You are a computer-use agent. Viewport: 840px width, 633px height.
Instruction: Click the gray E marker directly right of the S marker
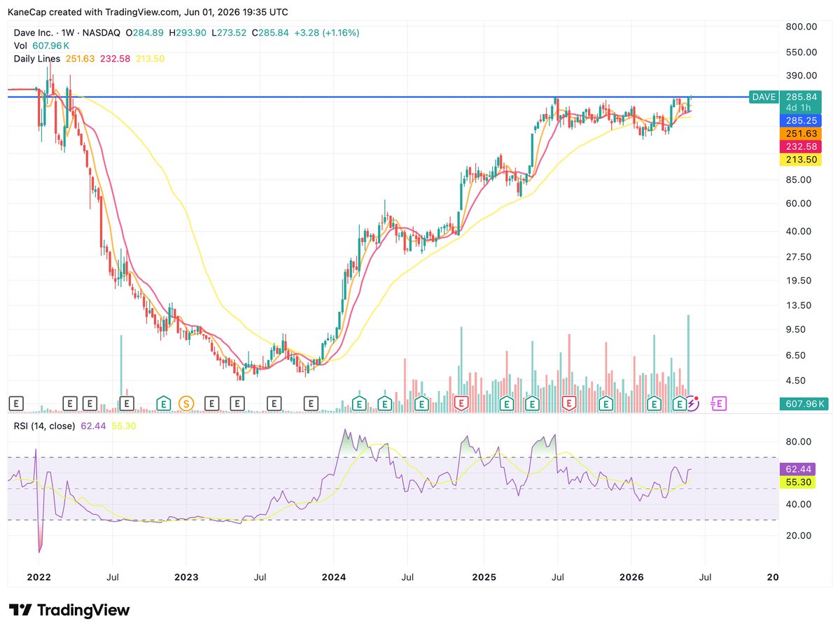[212, 403]
